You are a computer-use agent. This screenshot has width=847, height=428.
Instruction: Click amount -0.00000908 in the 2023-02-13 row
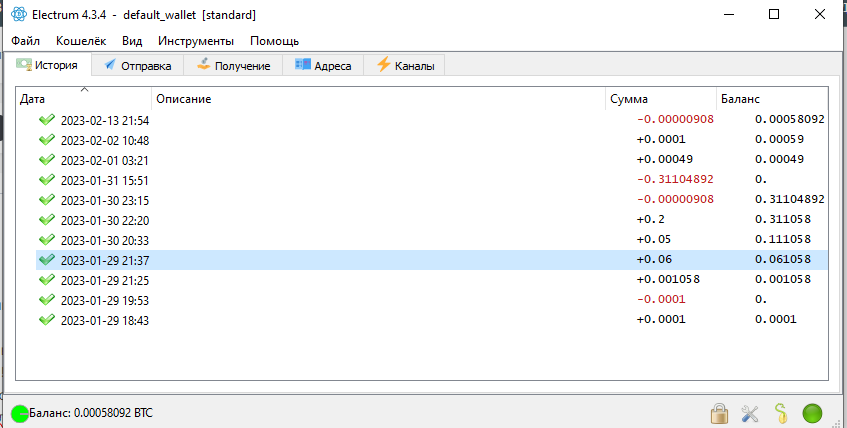click(x=675, y=119)
